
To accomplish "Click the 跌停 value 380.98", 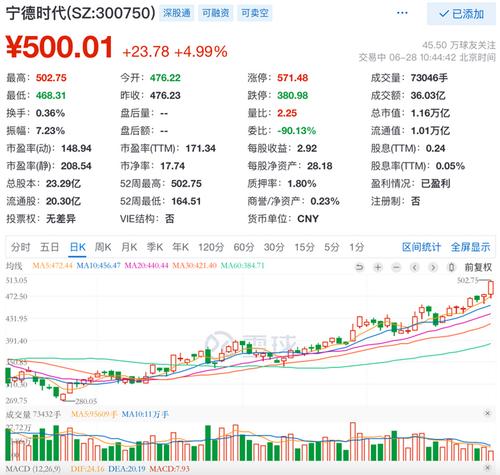I will (x=293, y=96).
